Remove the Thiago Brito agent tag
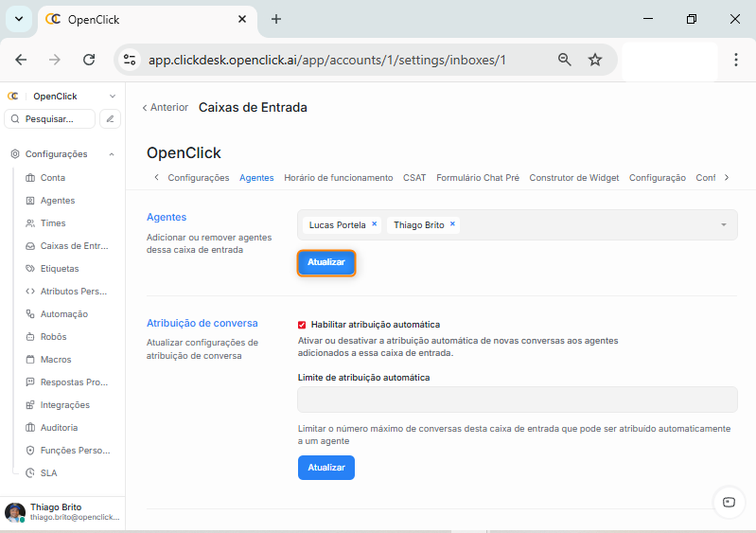This screenshot has height=533, width=756. pos(453,224)
